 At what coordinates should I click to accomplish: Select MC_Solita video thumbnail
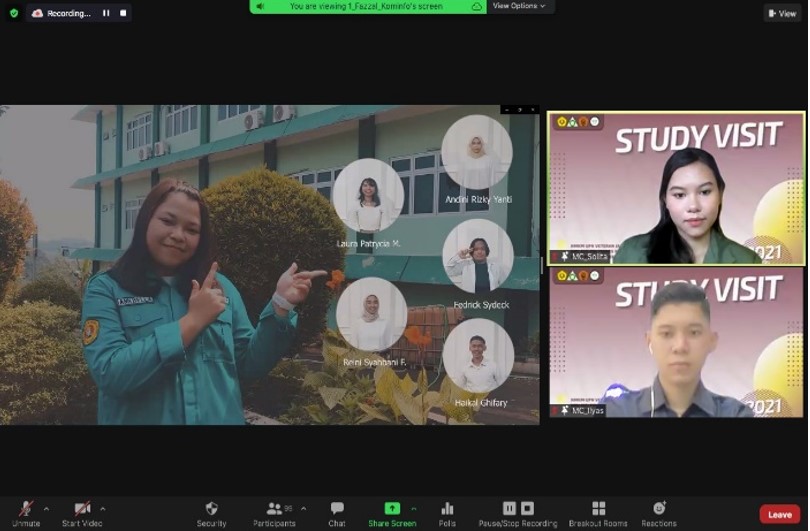(676, 188)
